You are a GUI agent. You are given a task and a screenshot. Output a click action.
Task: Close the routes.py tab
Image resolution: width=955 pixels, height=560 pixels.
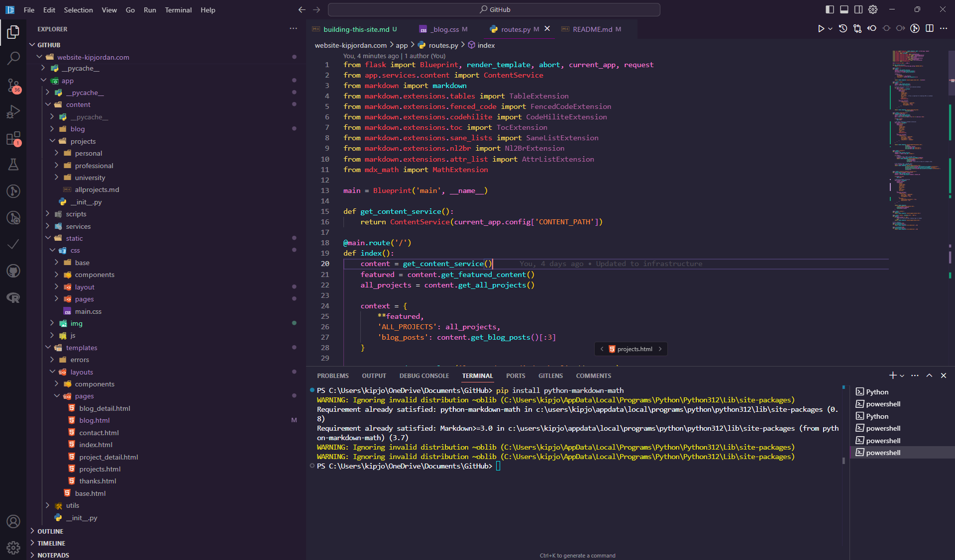(547, 29)
